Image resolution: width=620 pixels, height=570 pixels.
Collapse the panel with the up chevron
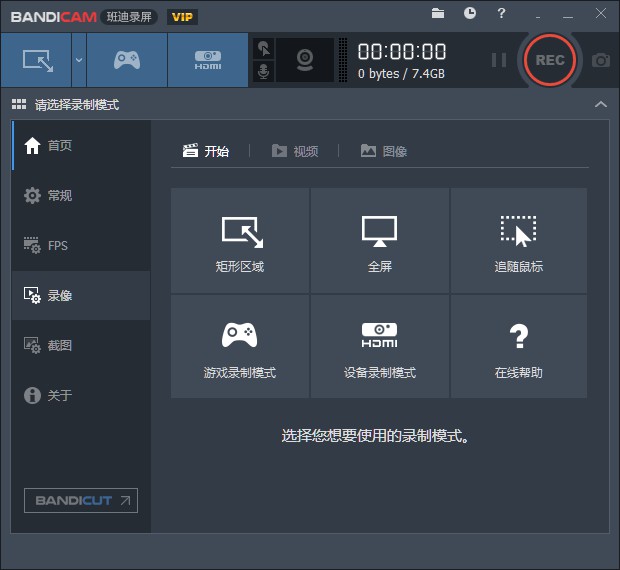tap(601, 104)
